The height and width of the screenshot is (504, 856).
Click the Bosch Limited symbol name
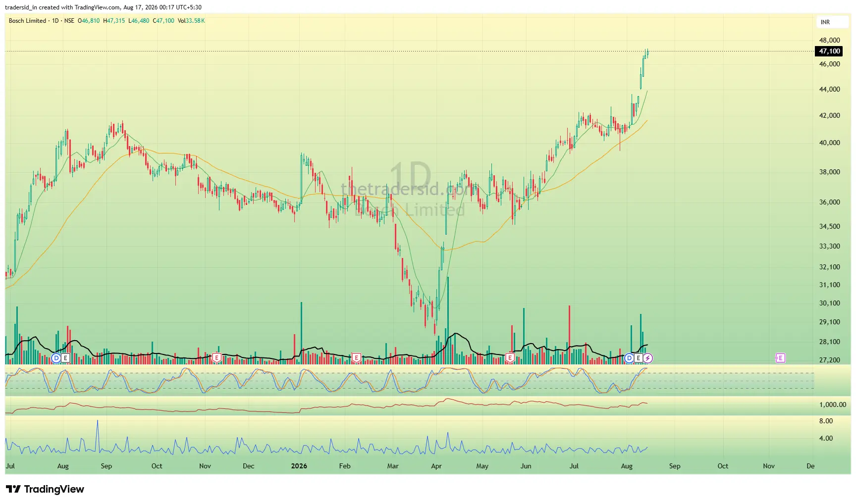point(27,21)
